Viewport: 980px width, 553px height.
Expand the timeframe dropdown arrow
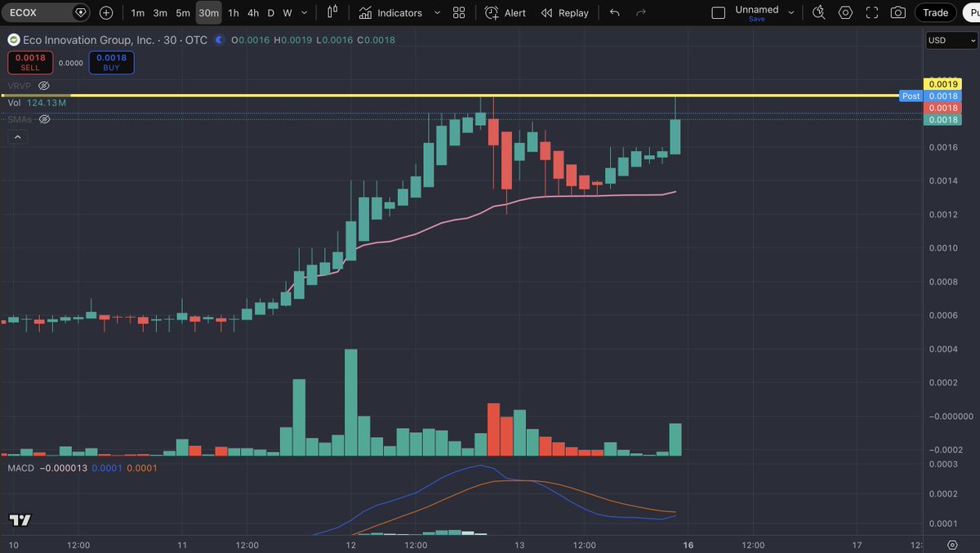tap(305, 13)
